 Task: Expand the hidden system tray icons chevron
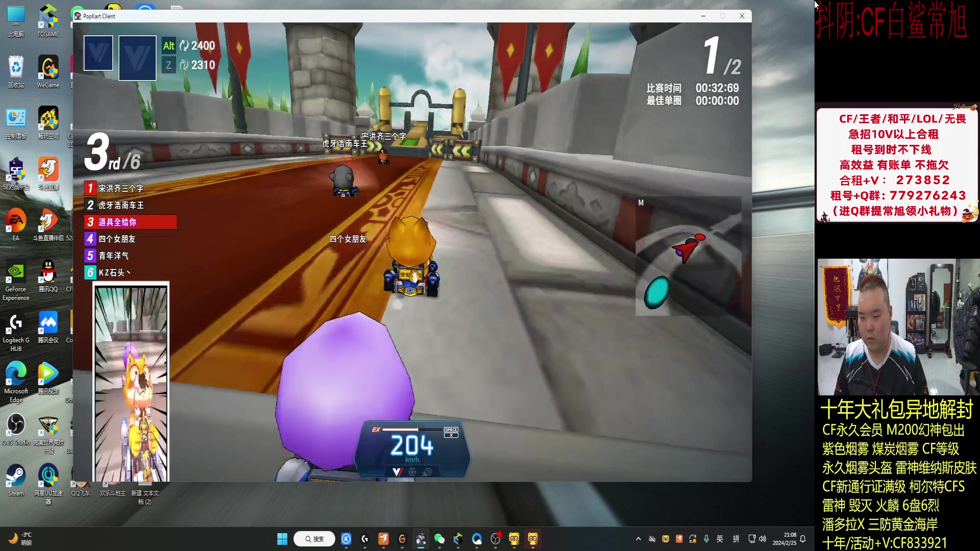(x=638, y=539)
